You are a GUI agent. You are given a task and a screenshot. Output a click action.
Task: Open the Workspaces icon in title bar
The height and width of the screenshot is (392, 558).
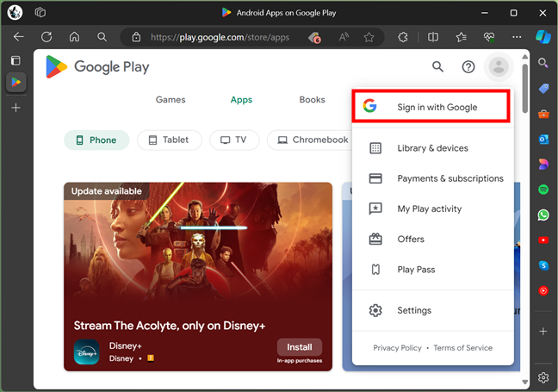40,12
